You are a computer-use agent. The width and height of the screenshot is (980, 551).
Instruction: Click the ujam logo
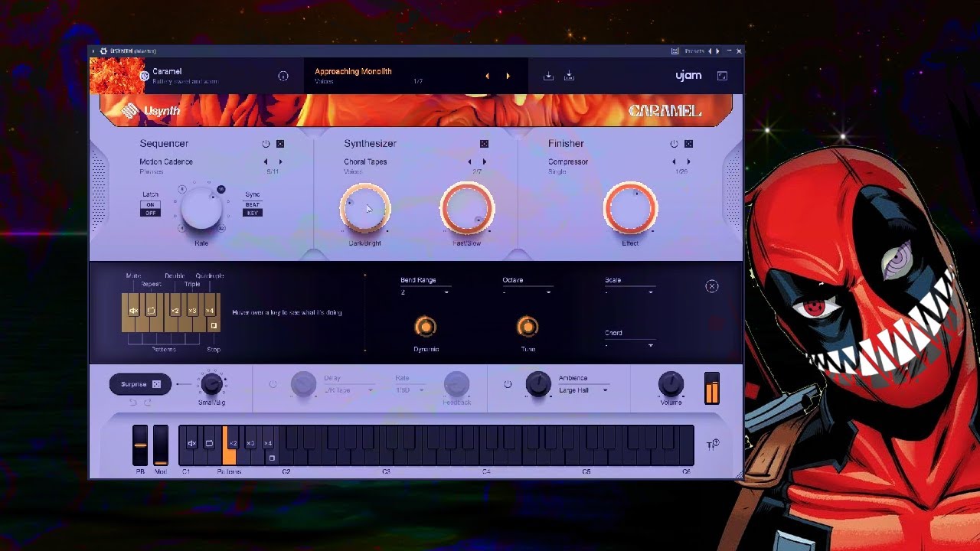tap(688, 76)
